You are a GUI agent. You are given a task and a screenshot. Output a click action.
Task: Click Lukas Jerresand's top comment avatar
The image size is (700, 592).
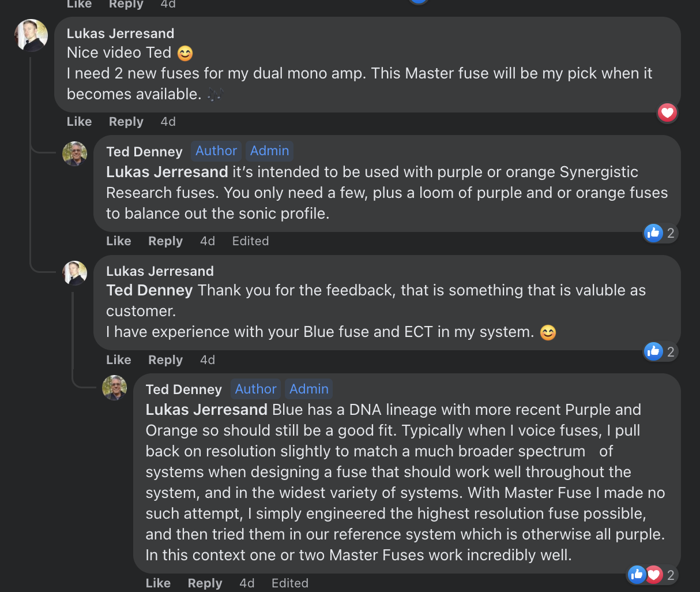click(31, 35)
